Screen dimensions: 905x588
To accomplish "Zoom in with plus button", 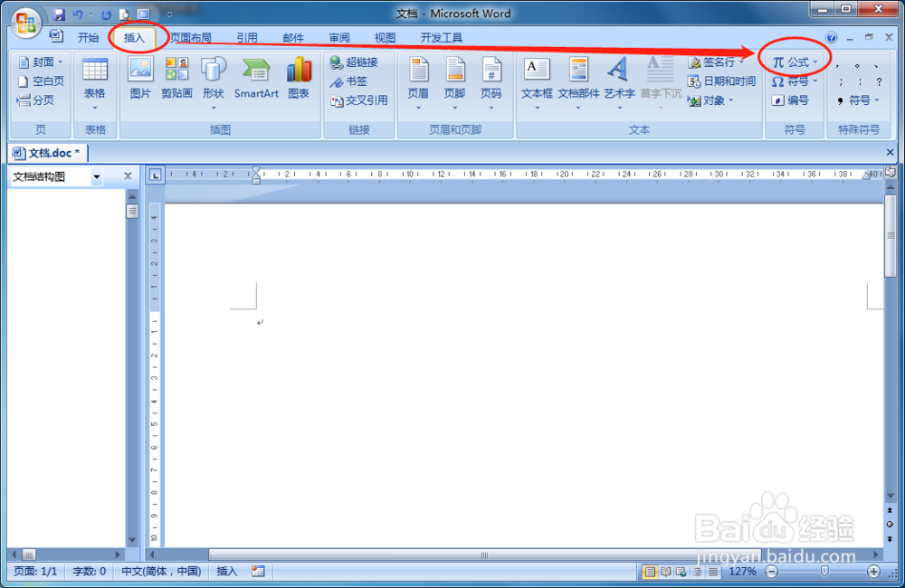I will 874,572.
